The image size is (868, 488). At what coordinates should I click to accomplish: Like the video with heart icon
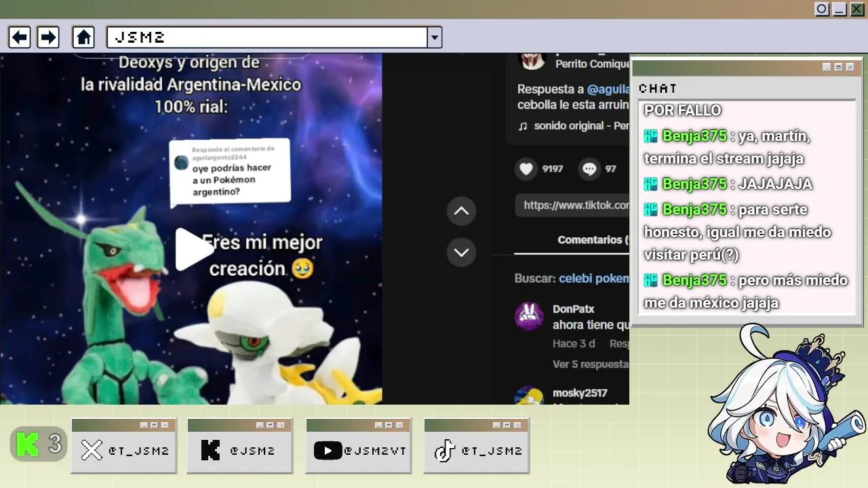[526, 169]
